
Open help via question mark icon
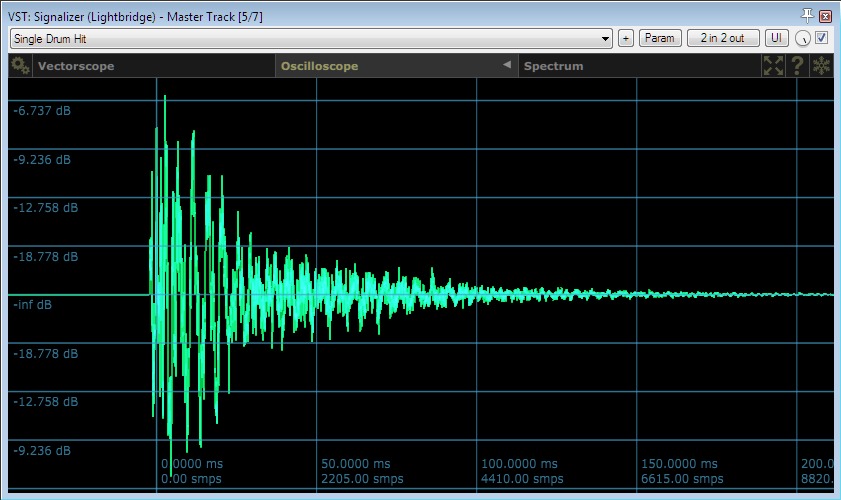[797, 66]
